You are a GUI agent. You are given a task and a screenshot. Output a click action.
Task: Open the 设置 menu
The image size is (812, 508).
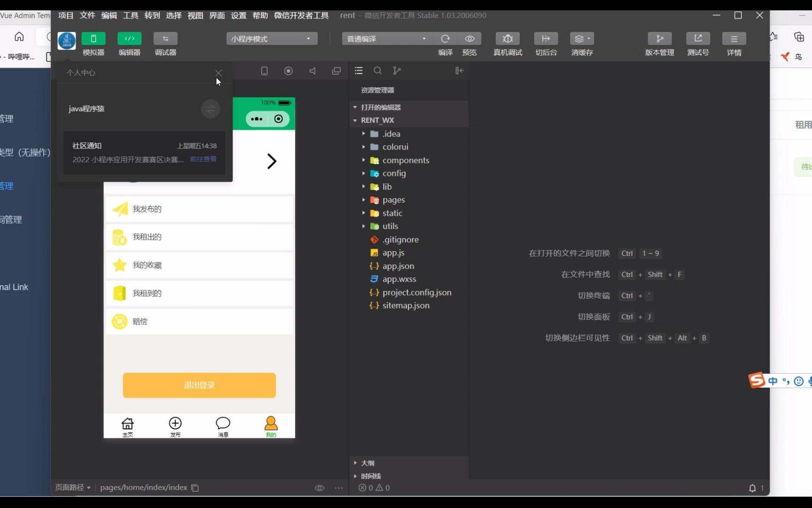238,15
